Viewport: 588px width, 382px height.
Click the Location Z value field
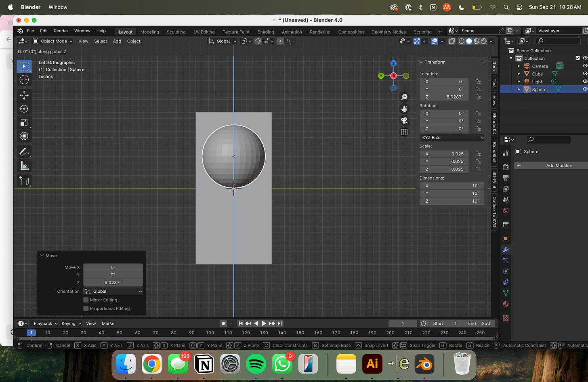pyautogui.click(x=444, y=97)
